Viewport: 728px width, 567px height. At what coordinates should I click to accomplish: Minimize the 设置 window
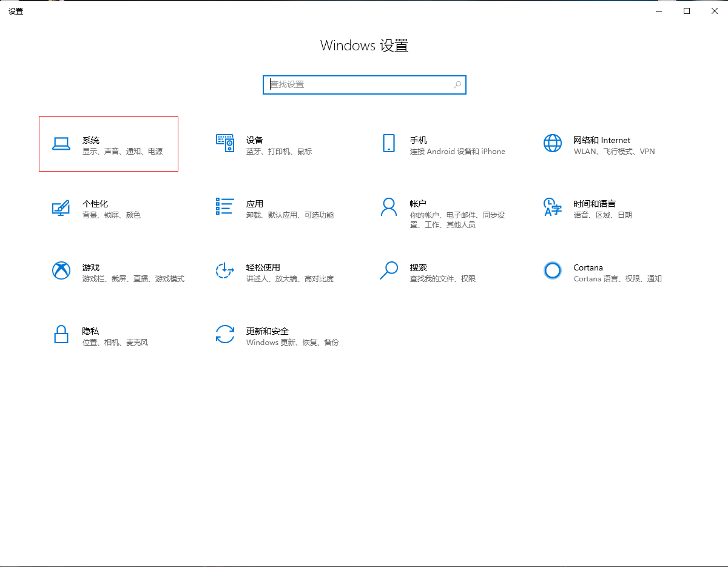click(659, 11)
